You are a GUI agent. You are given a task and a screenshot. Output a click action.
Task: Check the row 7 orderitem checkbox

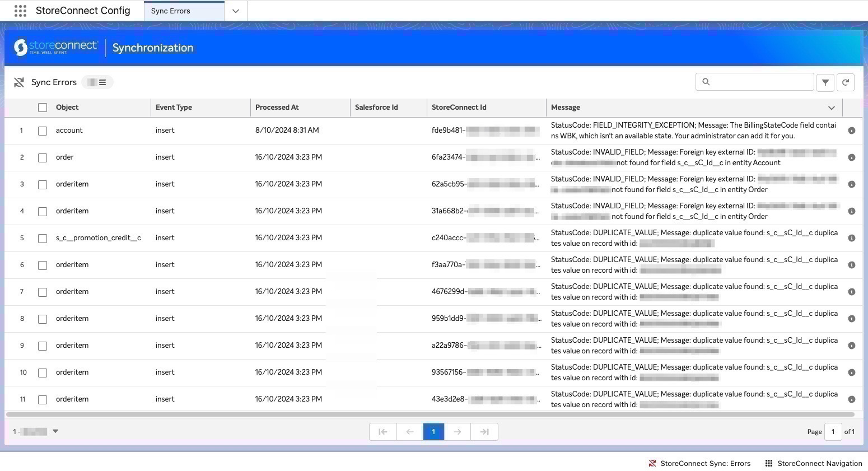43,292
